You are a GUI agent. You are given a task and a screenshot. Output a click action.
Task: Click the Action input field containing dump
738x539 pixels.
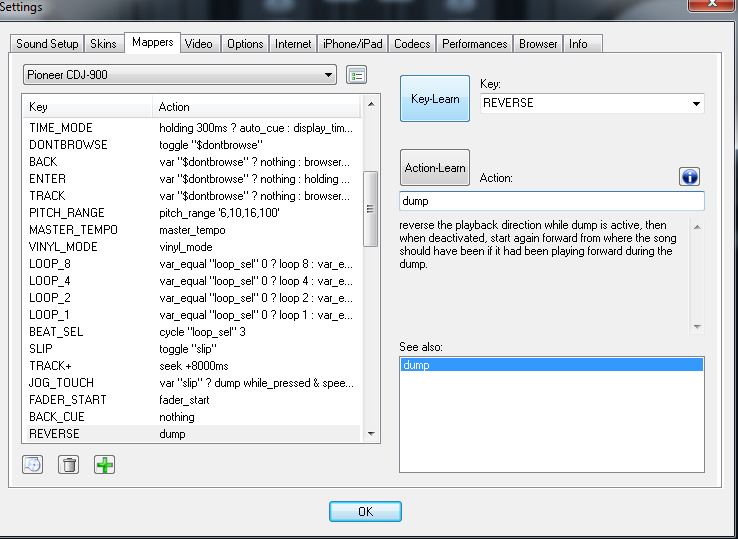coord(552,201)
